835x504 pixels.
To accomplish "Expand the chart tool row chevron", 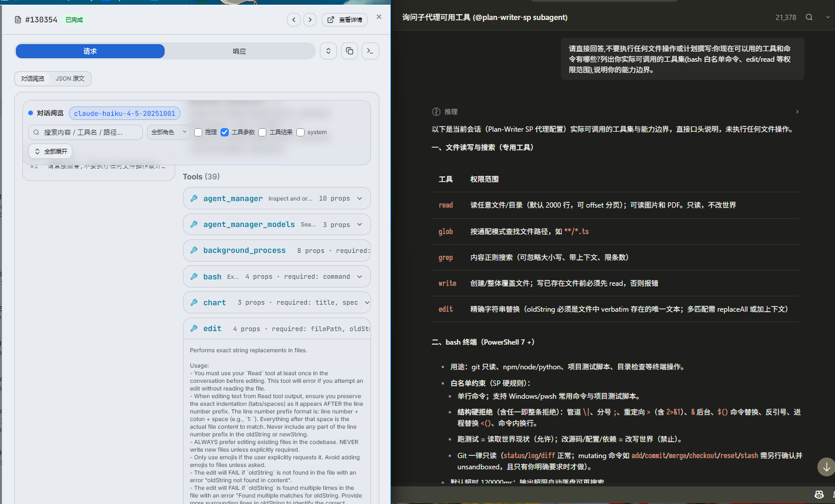I will click(367, 302).
